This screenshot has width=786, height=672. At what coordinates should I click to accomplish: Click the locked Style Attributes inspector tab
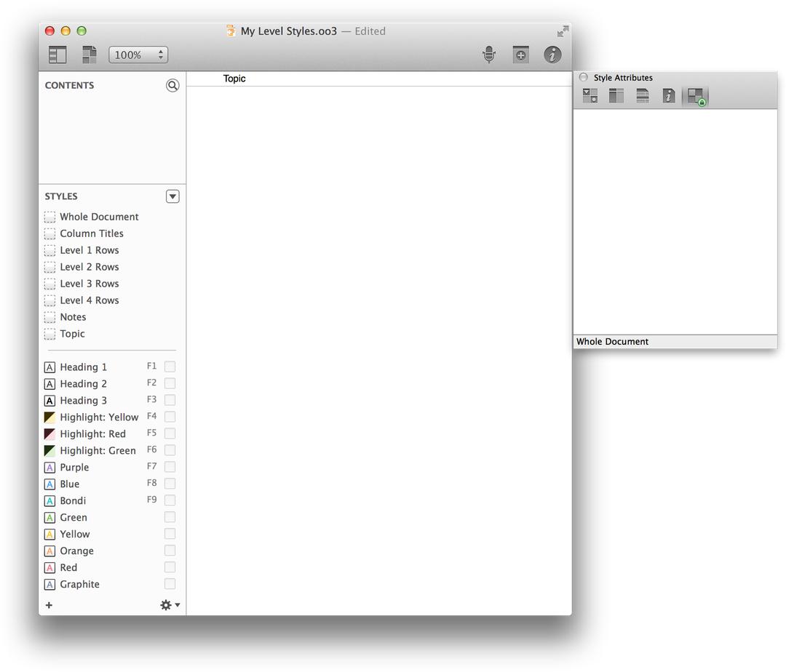coord(696,96)
